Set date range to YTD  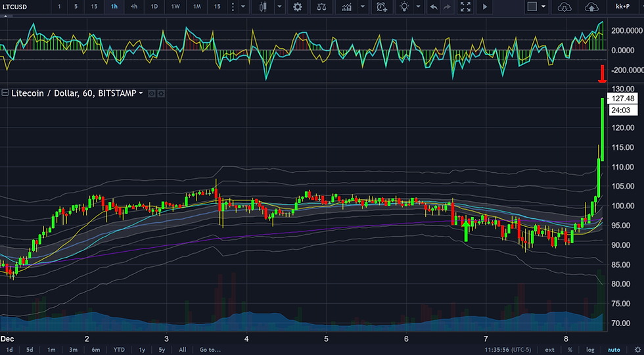(x=119, y=350)
